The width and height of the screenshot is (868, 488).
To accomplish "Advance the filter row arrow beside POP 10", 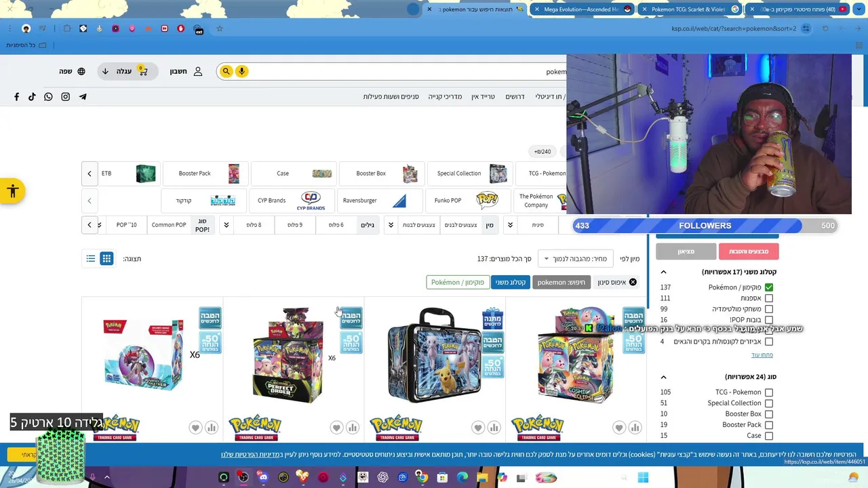I will pyautogui.click(x=90, y=225).
